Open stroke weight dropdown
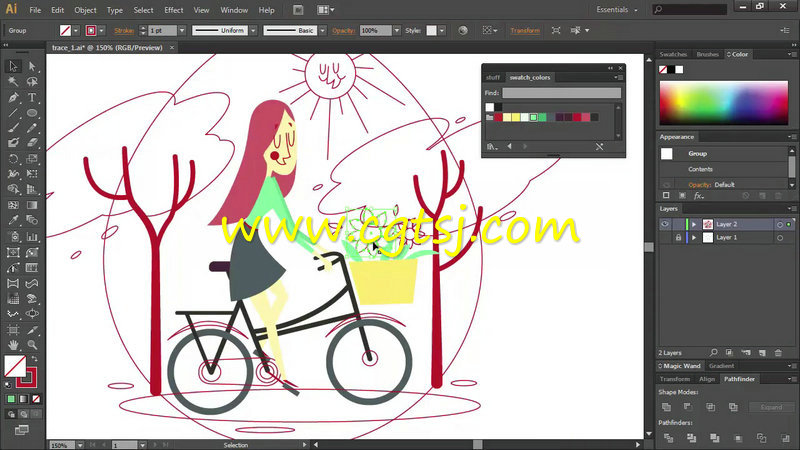800x450 pixels. pos(182,31)
